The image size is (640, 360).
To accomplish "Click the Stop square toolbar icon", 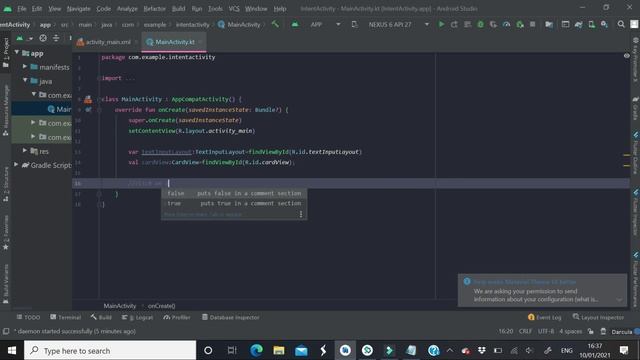I will [533, 24].
